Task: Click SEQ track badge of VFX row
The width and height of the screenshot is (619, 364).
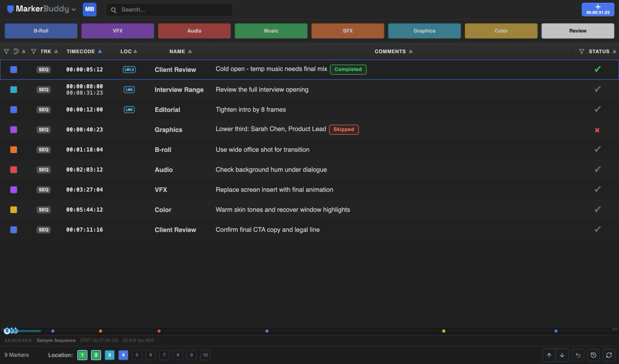Action: pos(44,190)
